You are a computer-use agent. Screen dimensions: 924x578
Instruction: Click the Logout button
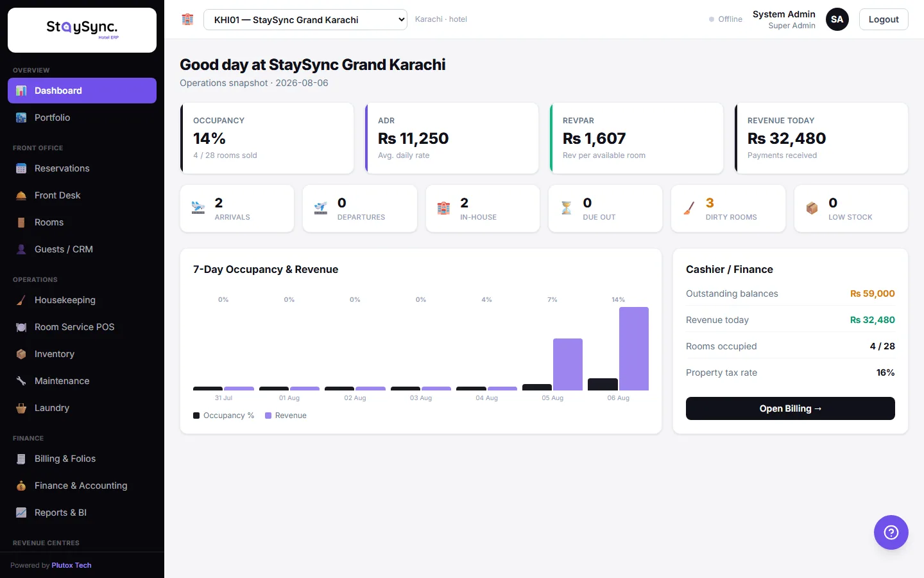(x=884, y=19)
